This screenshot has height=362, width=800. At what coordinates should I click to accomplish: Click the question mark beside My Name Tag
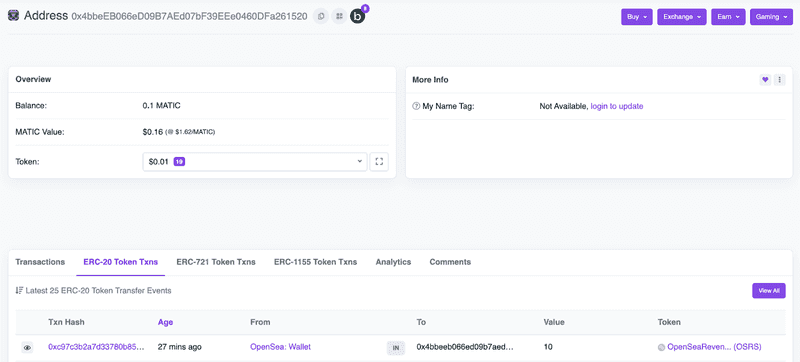416,106
